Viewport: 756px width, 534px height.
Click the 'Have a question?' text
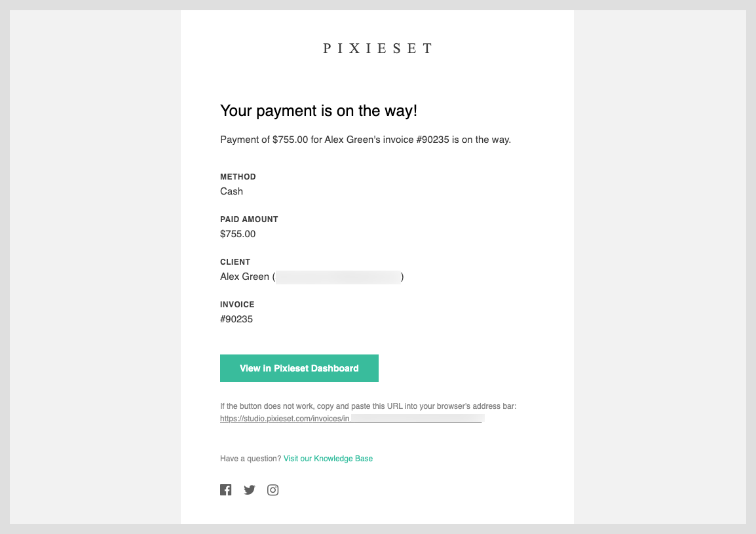250,458
